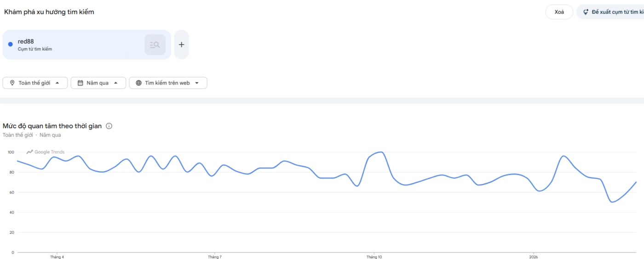
Task: Open the Năm qua time range dropdown arrow
Action: pos(116,83)
